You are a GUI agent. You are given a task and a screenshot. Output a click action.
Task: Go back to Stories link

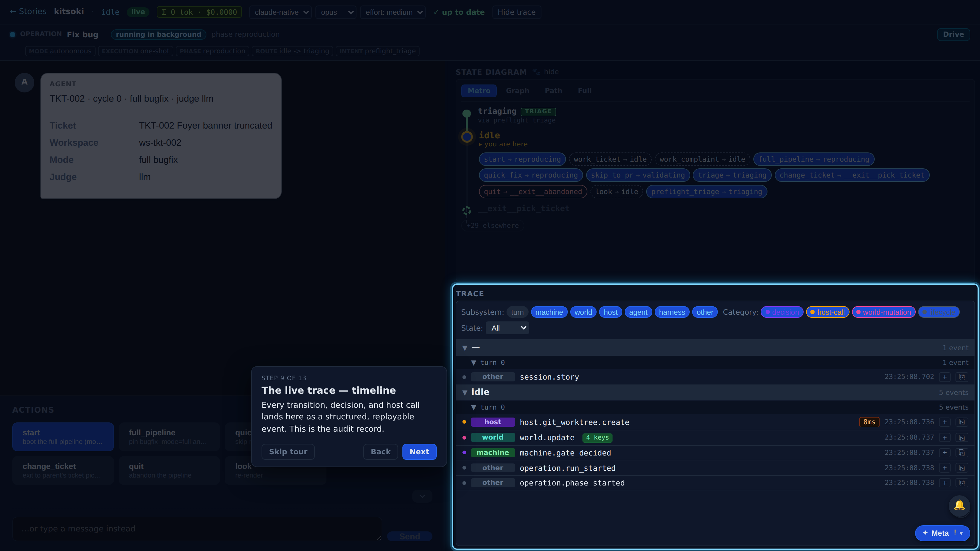click(28, 11)
